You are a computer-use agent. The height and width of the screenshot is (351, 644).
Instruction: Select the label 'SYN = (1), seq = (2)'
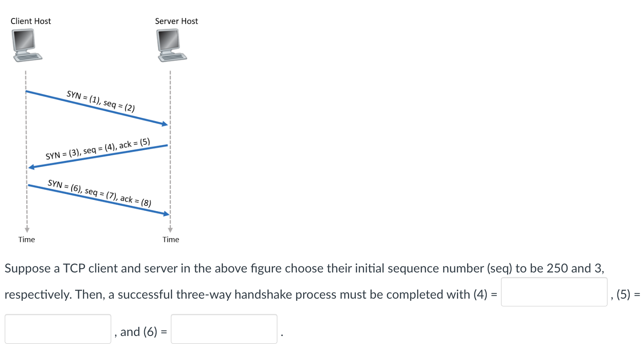point(100,101)
